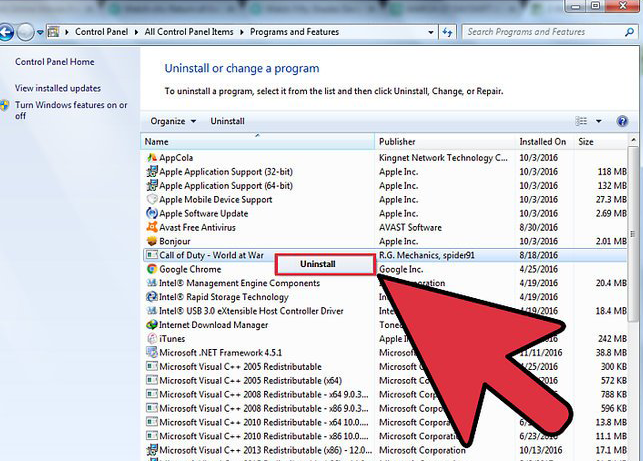Select the Avast Free Antivirus row
The width and height of the screenshot is (643, 461).
coord(385,227)
